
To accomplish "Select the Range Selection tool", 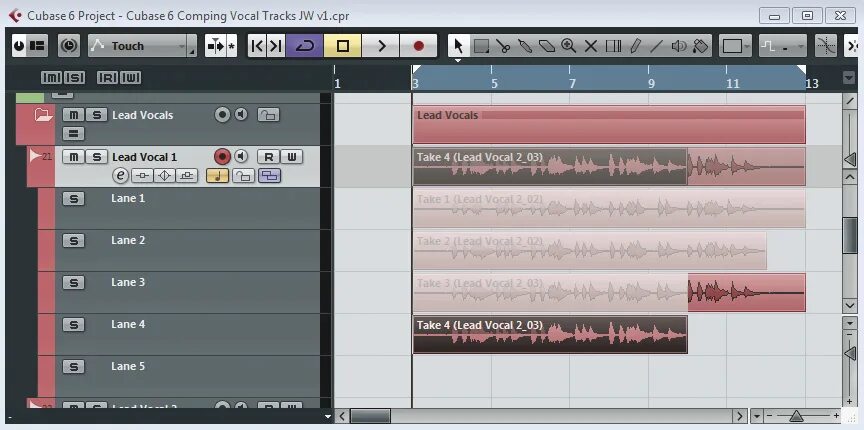I will (x=481, y=46).
